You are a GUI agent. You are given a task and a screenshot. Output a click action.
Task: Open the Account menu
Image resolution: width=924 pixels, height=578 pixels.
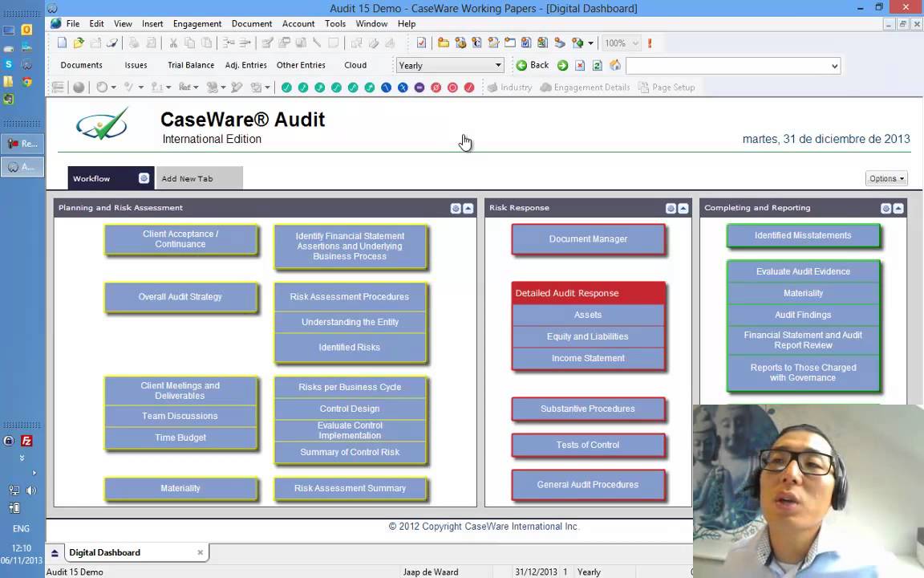(x=298, y=23)
